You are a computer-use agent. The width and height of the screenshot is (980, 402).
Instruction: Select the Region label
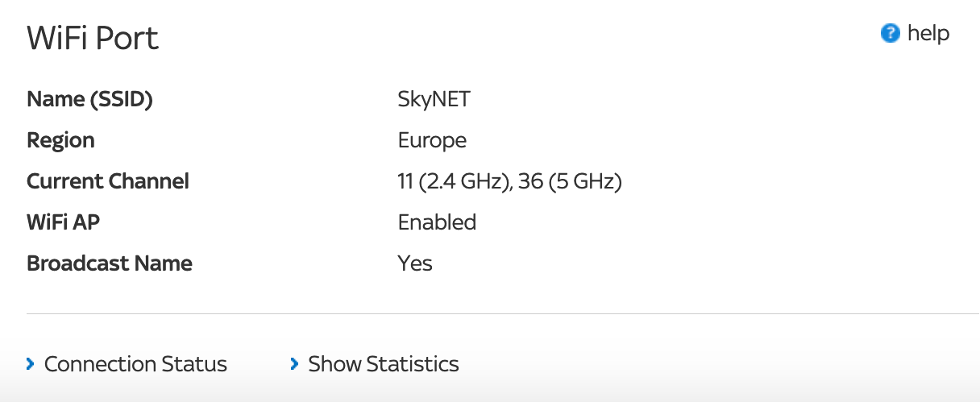tap(60, 140)
